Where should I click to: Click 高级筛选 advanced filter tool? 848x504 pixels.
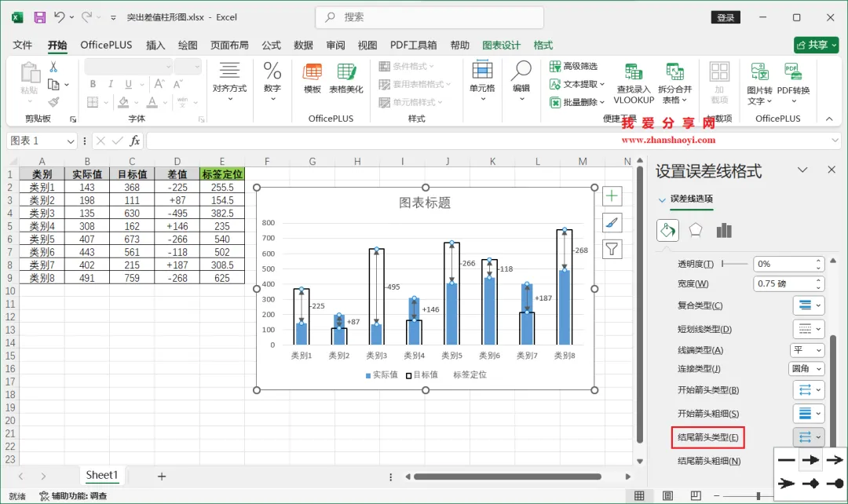(573, 66)
